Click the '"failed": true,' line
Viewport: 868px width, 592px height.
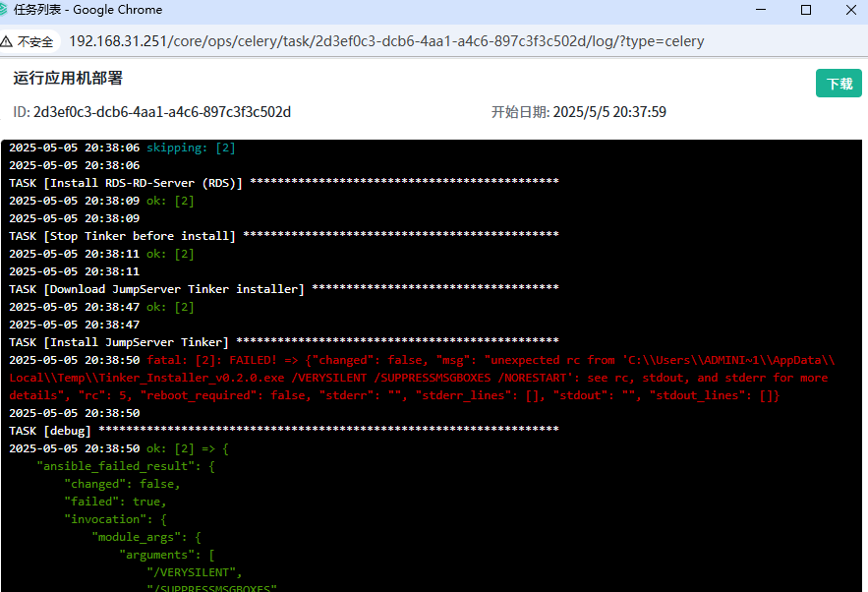[115, 502]
